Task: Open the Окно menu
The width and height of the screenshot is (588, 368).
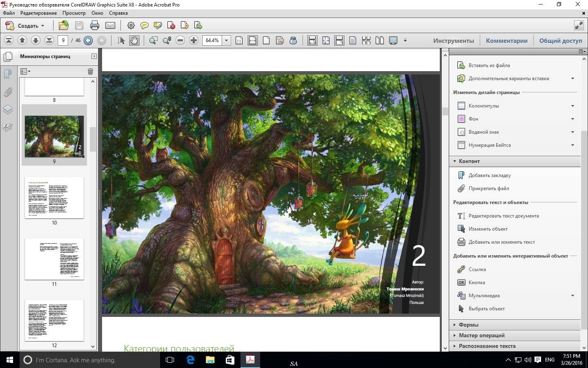Action: (97, 13)
